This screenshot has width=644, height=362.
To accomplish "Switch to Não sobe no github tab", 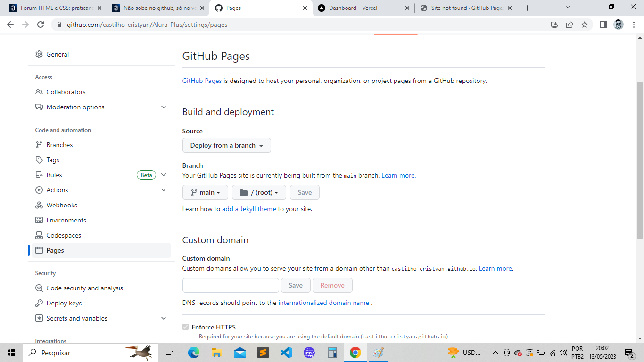I will 159,8.
